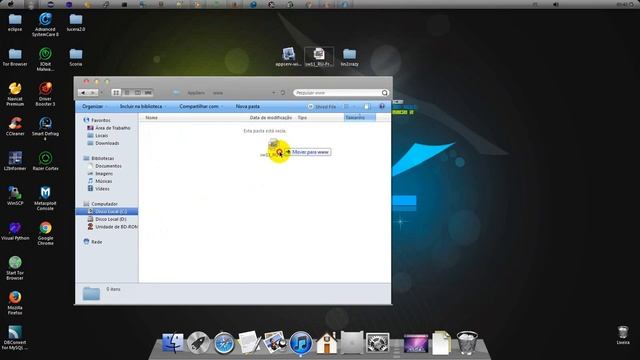
Task: Open the help question mark icon in Explorer
Action: 382,107
